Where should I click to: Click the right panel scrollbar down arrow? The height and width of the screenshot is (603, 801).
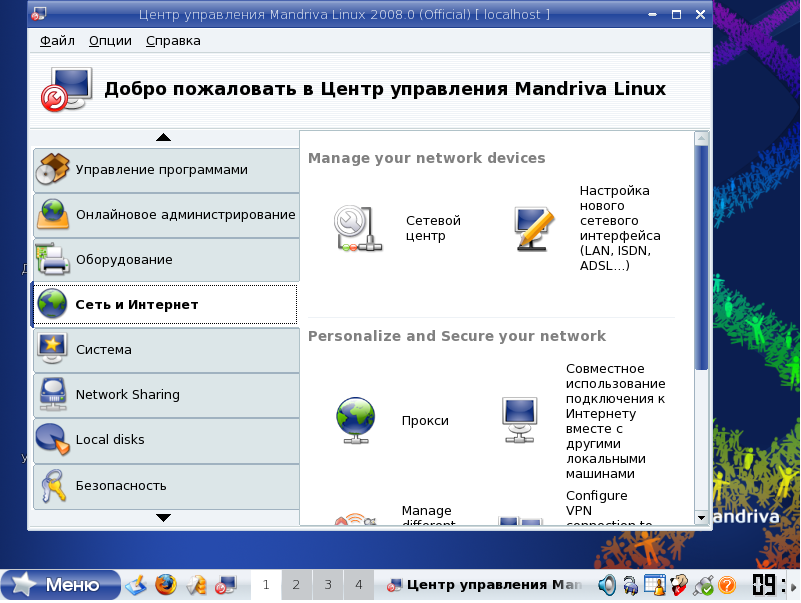[x=701, y=518]
